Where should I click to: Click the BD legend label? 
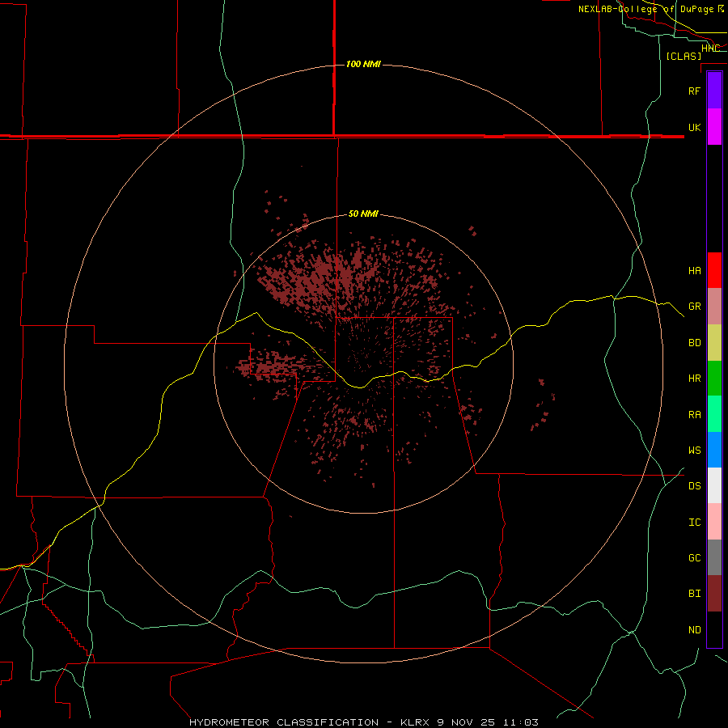tap(694, 343)
